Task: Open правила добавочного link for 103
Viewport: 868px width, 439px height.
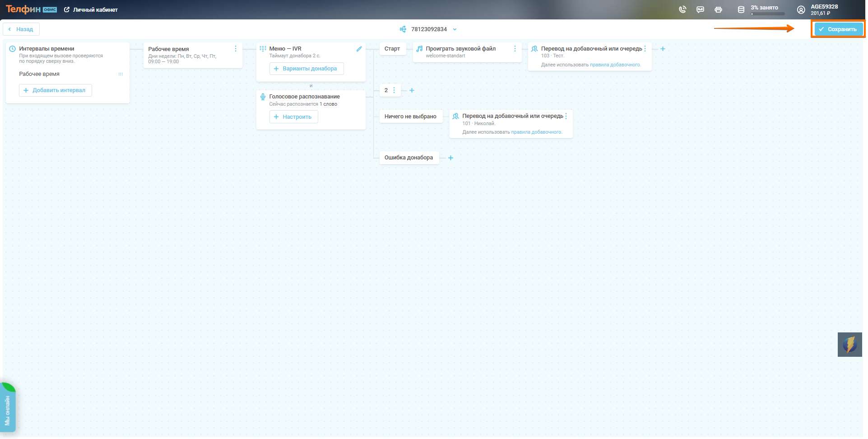Action: tap(615, 65)
